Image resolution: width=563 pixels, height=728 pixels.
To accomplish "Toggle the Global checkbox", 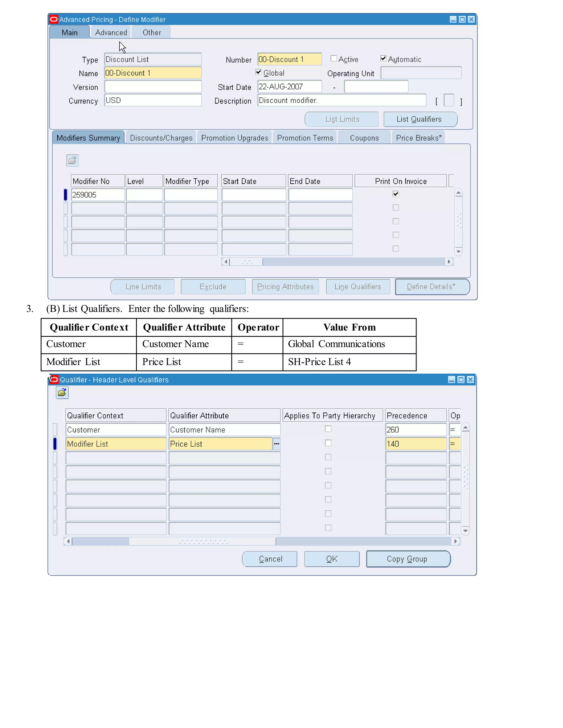I will 258,72.
